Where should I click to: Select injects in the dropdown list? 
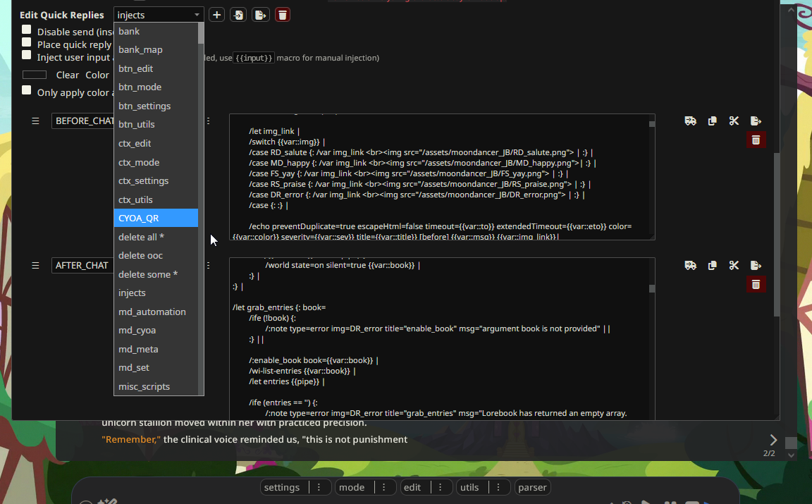point(156,293)
